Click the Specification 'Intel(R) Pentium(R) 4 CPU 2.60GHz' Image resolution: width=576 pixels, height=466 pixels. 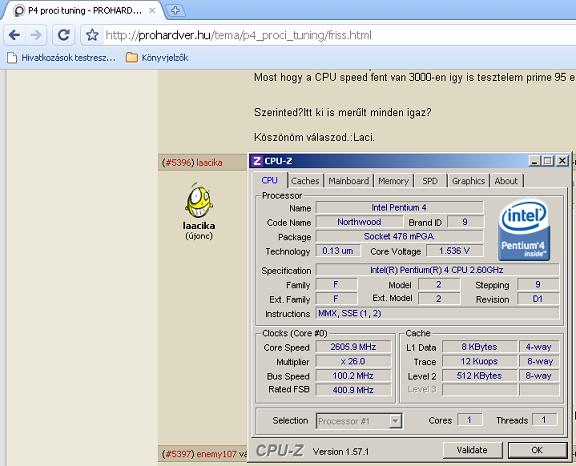[x=437, y=270]
